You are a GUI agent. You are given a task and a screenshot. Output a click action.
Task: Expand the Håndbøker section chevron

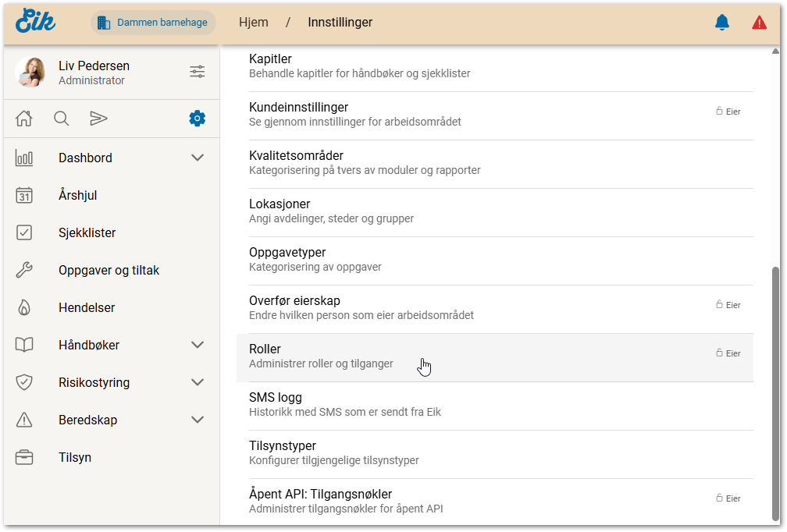(x=198, y=345)
